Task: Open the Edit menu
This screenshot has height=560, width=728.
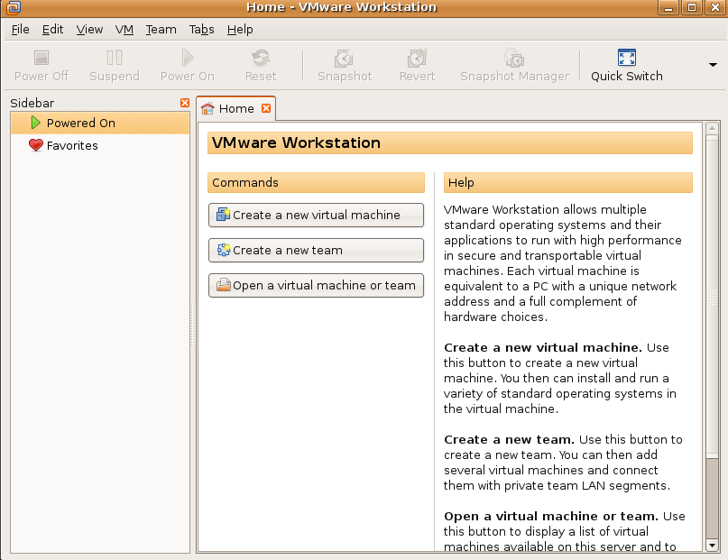Action: tap(52, 30)
